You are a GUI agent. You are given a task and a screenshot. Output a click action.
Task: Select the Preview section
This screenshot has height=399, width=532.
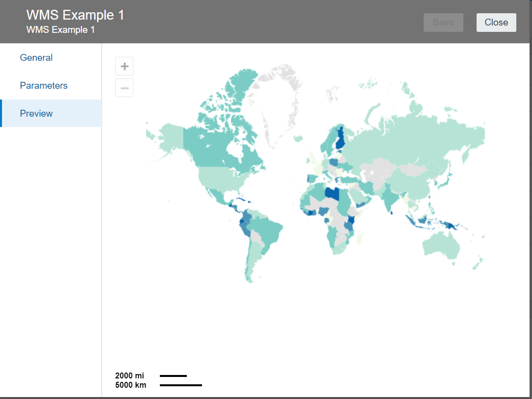click(x=36, y=113)
